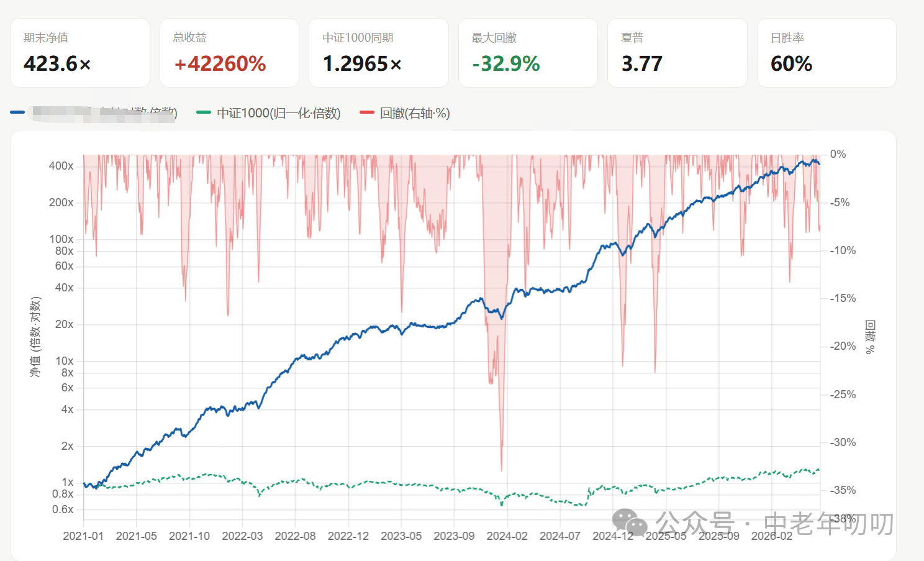Click the green 中证1000 legend swatch
Viewport: 924px width, 561px height.
click(x=204, y=112)
